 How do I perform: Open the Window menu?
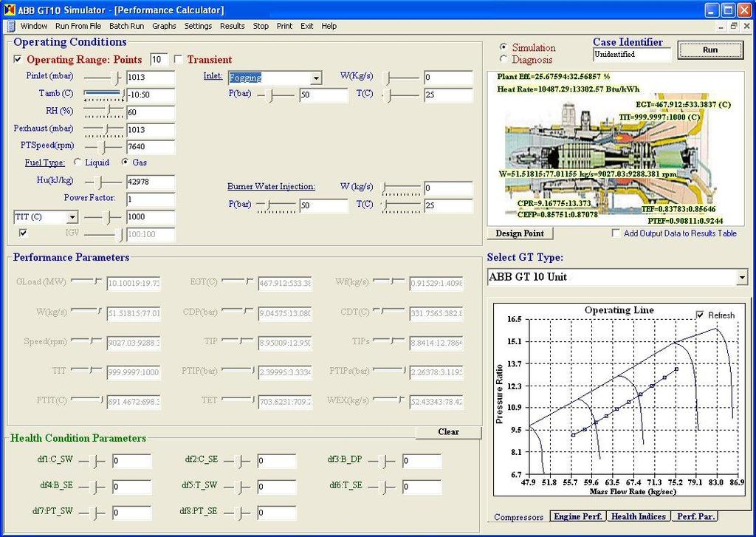click(x=34, y=26)
